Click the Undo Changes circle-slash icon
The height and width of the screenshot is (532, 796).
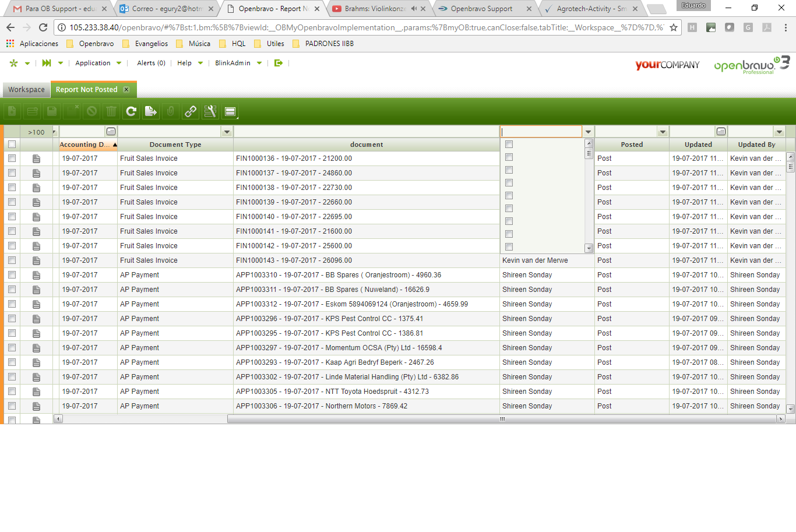[x=91, y=111]
